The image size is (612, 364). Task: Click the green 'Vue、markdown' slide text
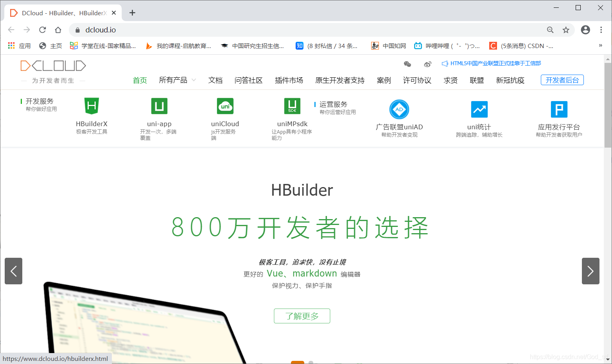(302, 273)
